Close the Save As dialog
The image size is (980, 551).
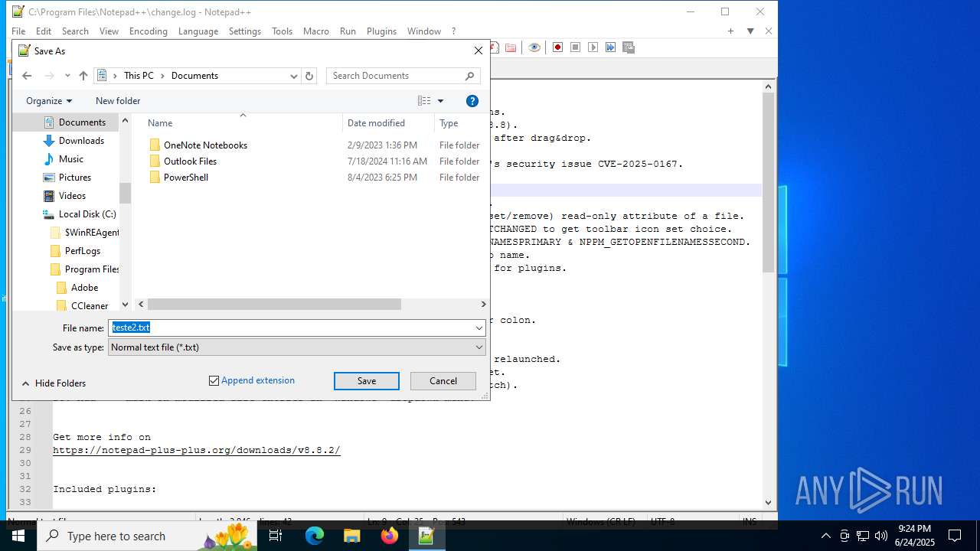pyautogui.click(x=479, y=51)
